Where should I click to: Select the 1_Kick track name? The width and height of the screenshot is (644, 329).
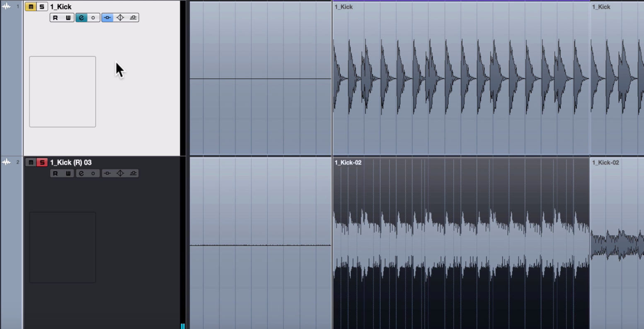pos(61,7)
